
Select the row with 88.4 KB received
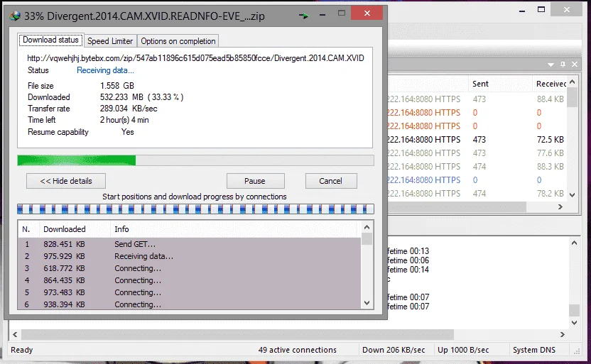(477, 99)
